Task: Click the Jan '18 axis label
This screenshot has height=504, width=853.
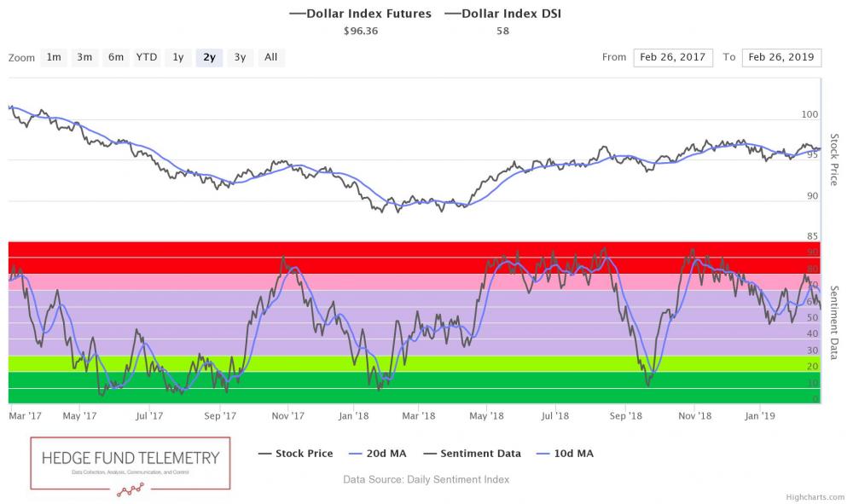Action: click(x=354, y=416)
